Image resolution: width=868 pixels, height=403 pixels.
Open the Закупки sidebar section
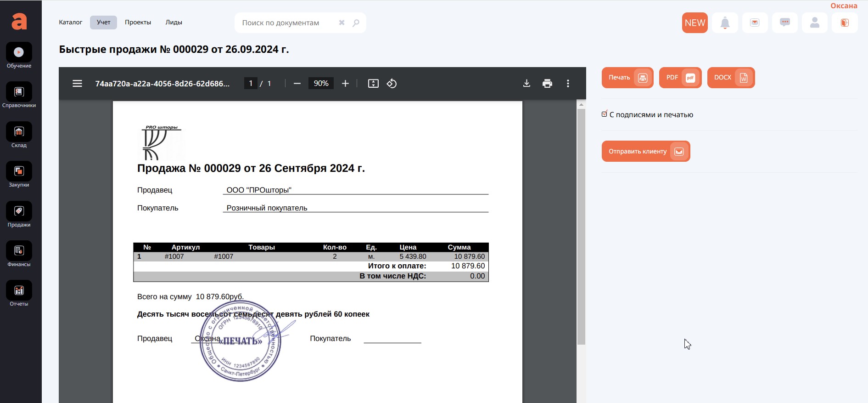19,171
